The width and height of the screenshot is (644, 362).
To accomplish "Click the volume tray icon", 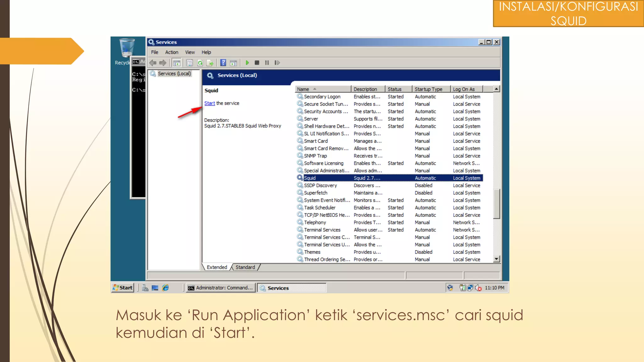I will (478, 288).
